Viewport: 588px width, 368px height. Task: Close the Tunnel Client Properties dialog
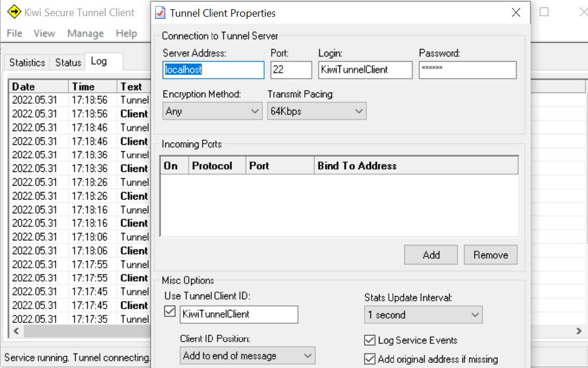pos(516,13)
